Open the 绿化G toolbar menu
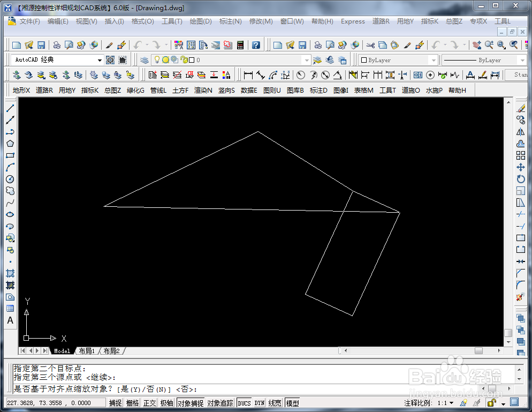This screenshot has height=412, width=532. [x=135, y=91]
